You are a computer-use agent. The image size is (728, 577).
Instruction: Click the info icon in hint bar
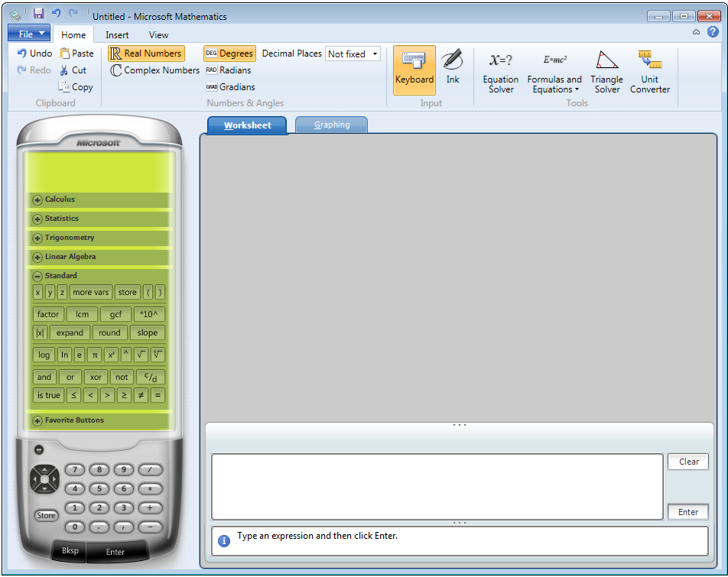(224, 541)
